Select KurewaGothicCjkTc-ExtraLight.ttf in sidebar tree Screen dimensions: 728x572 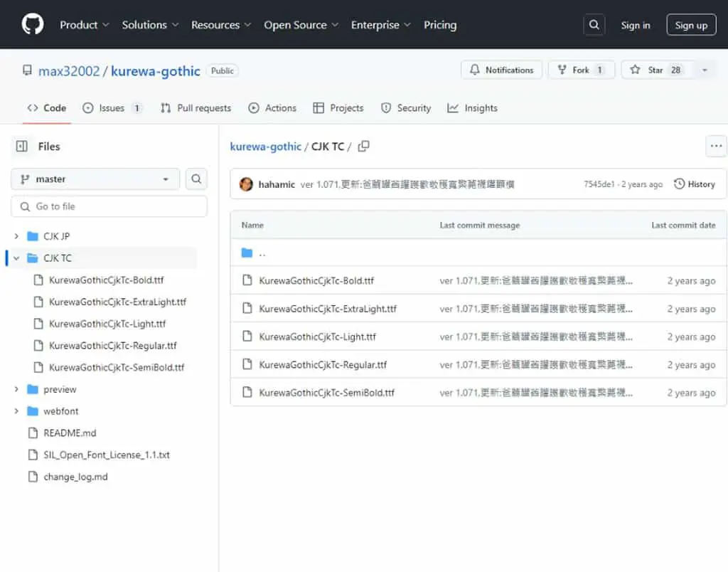[x=117, y=302]
